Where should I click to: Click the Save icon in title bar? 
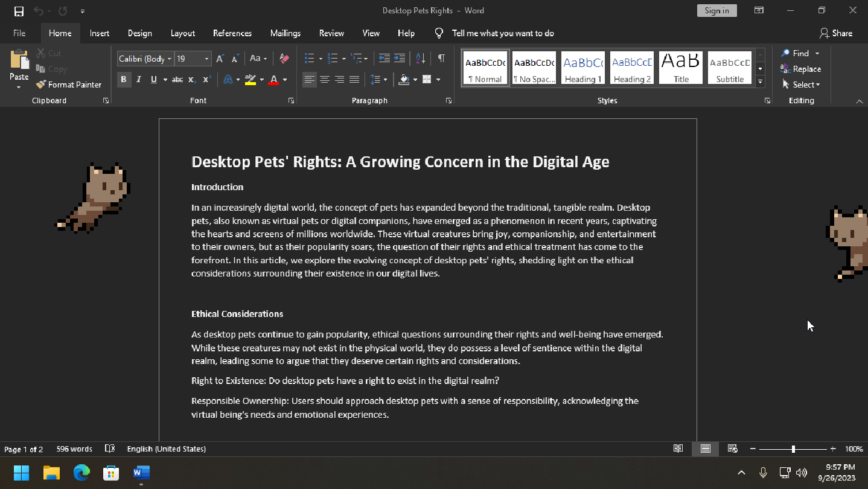19,11
